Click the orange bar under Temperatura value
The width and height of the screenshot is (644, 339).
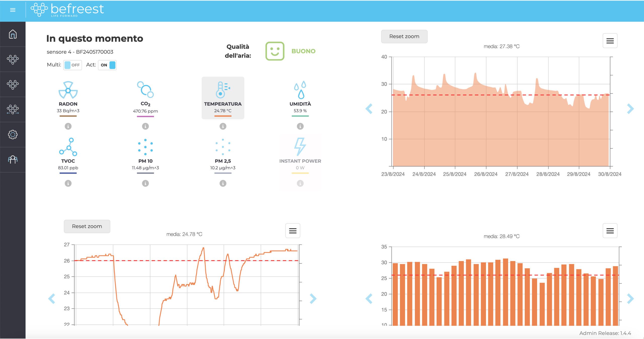(x=223, y=116)
